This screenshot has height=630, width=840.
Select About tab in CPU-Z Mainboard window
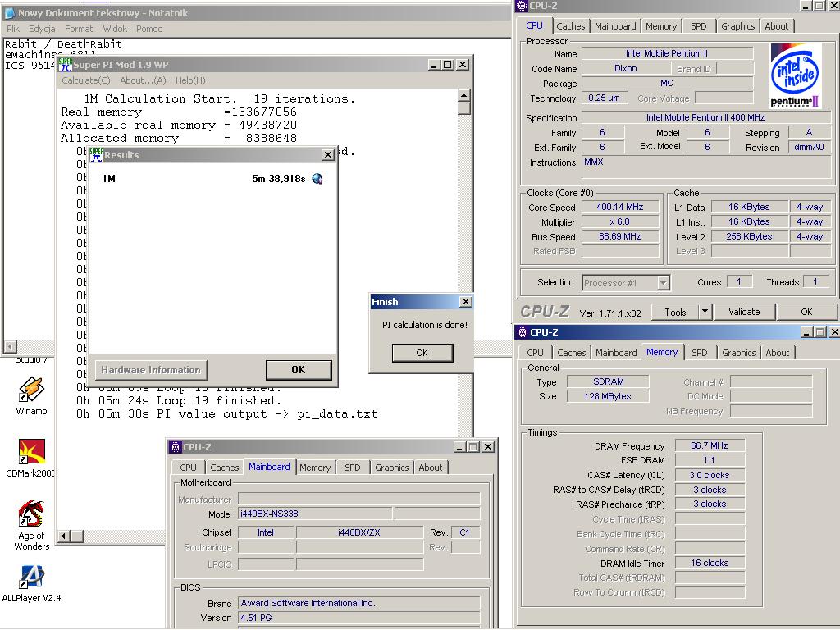tap(431, 467)
